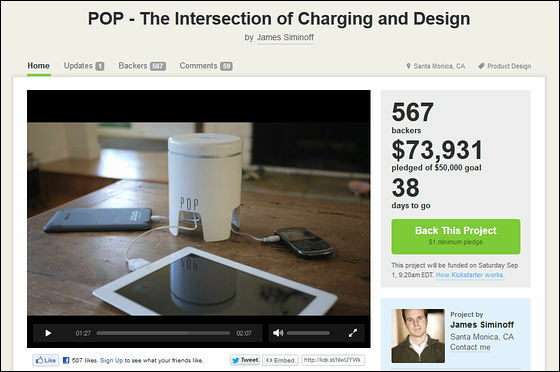The height and width of the screenshot is (372, 560).
Task: Open the Backers tab
Action: point(142,66)
